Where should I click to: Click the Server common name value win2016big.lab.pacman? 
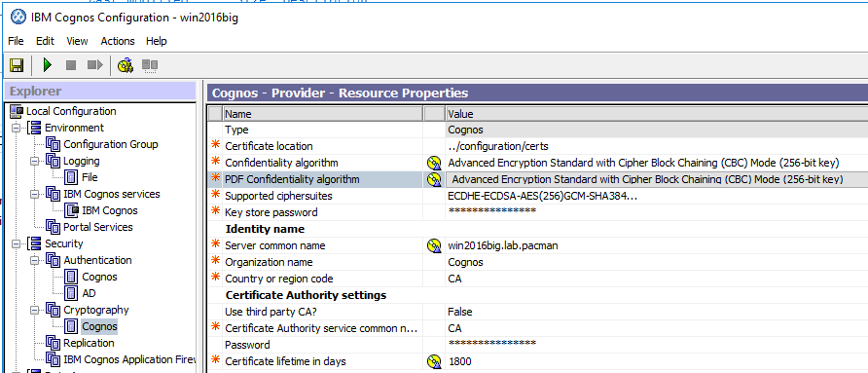pos(503,245)
